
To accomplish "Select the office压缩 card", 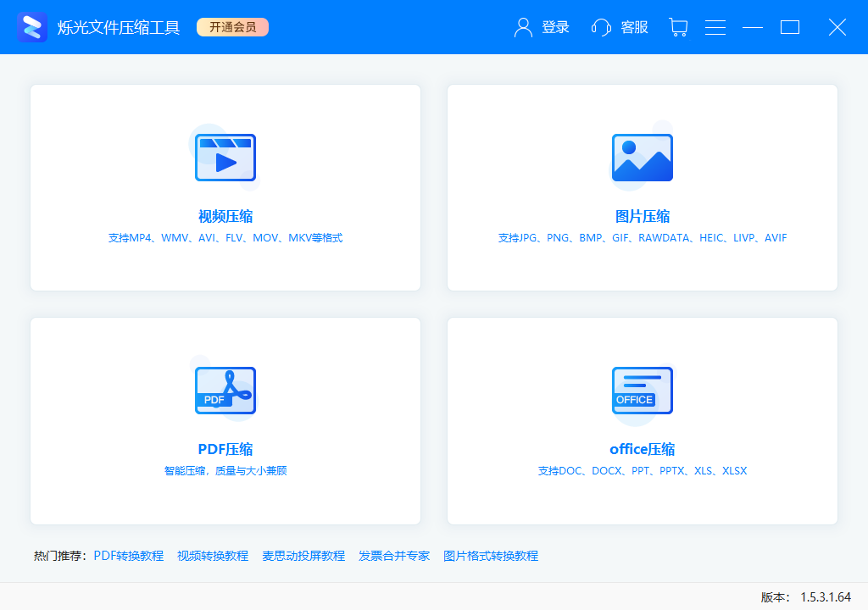I will 642,421.
